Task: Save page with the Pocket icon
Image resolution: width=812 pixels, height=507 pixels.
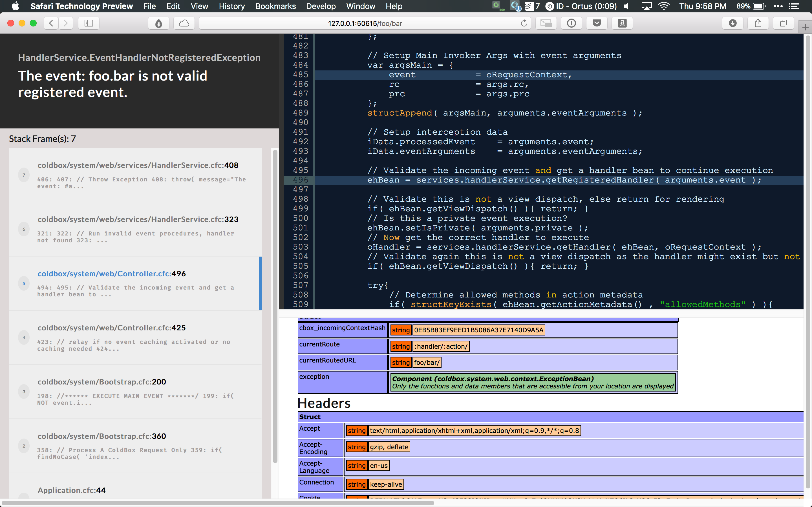Action: (x=597, y=23)
